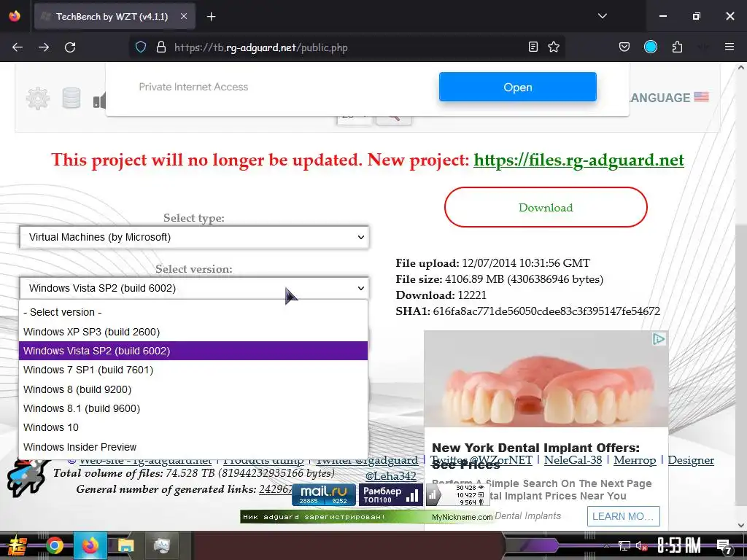
Task: Select Windows Insider Preview option
Action: click(193, 447)
